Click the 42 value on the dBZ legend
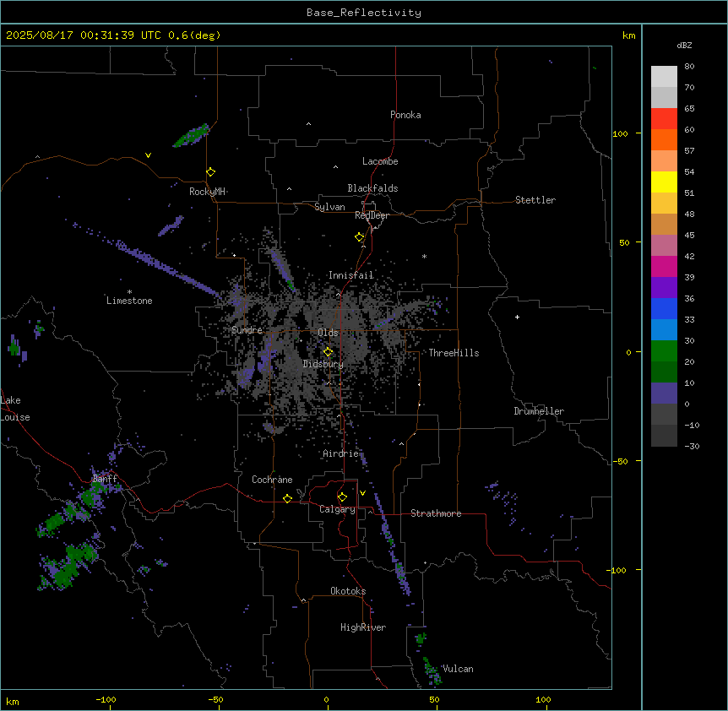Image resolution: width=728 pixels, height=711 pixels. 689,256
